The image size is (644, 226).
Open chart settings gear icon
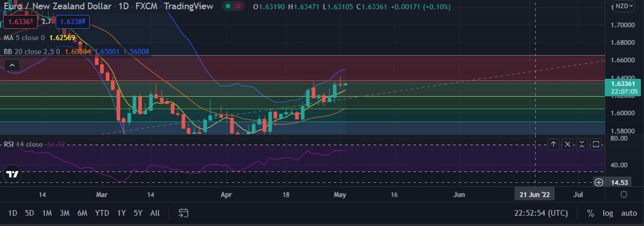click(x=624, y=195)
